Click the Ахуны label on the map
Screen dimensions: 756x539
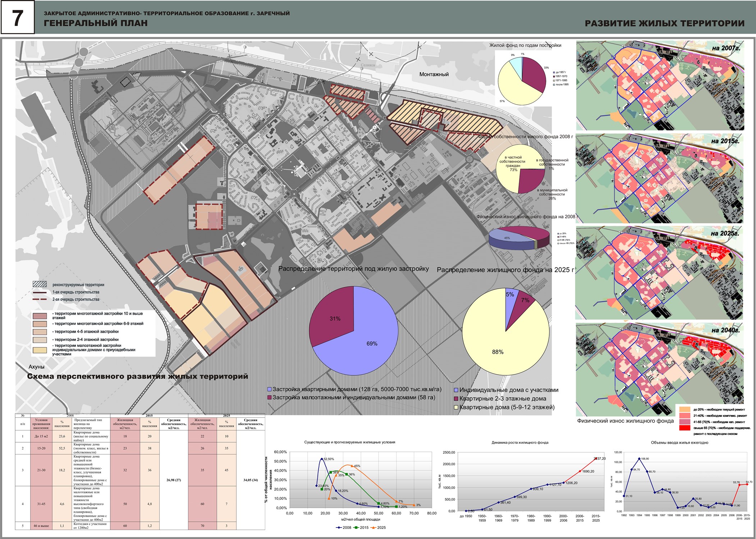37,367
